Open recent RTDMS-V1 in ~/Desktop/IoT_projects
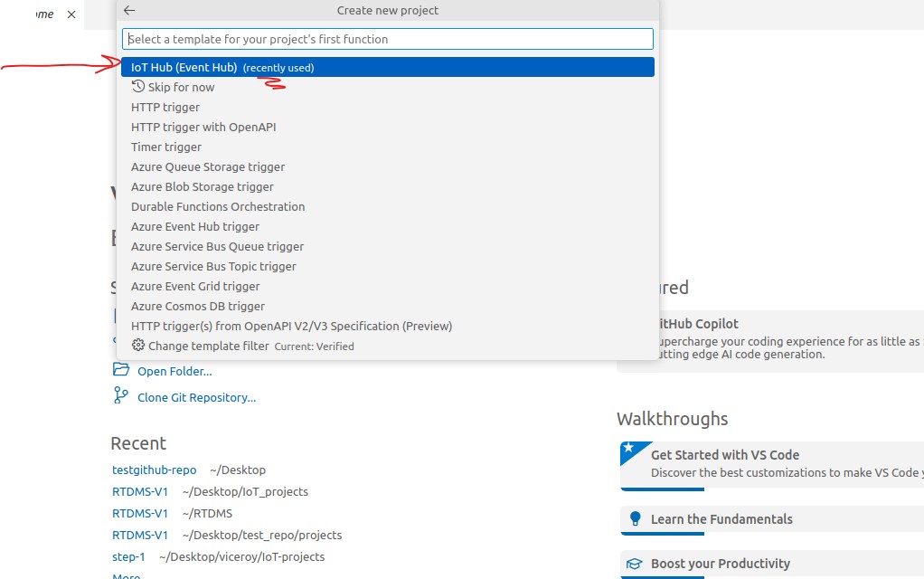The image size is (924, 579). tap(140, 492)
